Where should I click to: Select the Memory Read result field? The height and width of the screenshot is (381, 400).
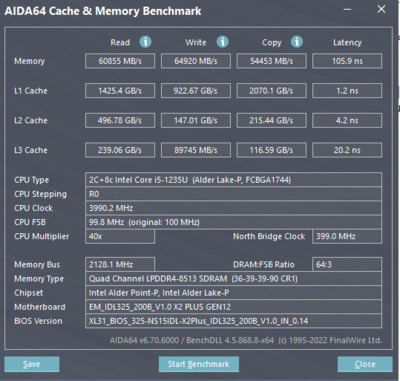[120, 61]
